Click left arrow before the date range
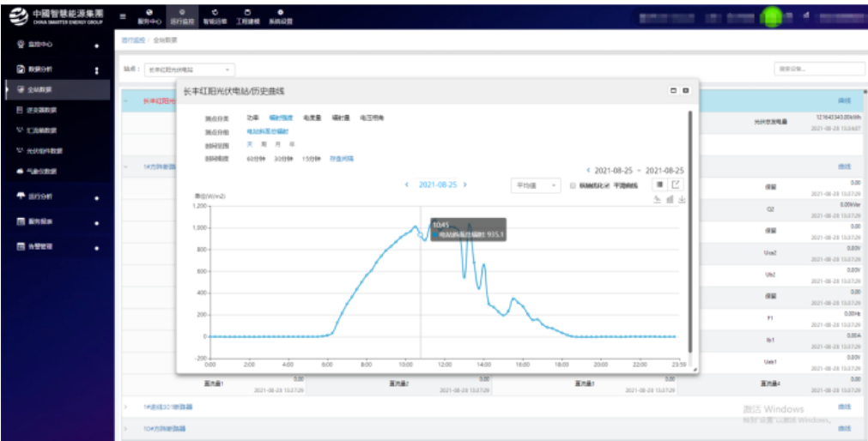Image resolution: width=868 pixels, height=441 pixels. click(588, 171)
